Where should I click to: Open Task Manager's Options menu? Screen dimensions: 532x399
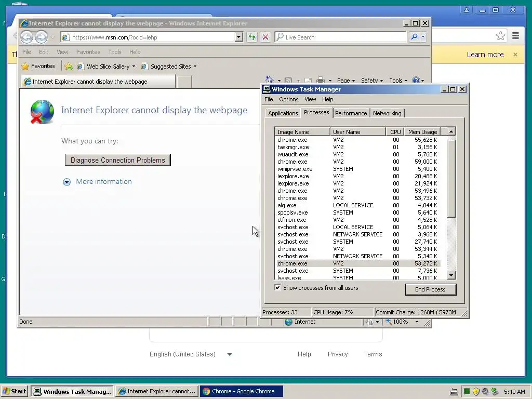289,99
